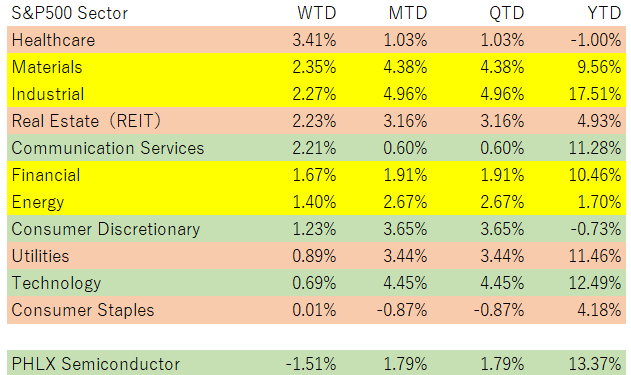Select Industrial YTD value 17.51%
This screenshot has width=631, height=375.
[595, 94]
